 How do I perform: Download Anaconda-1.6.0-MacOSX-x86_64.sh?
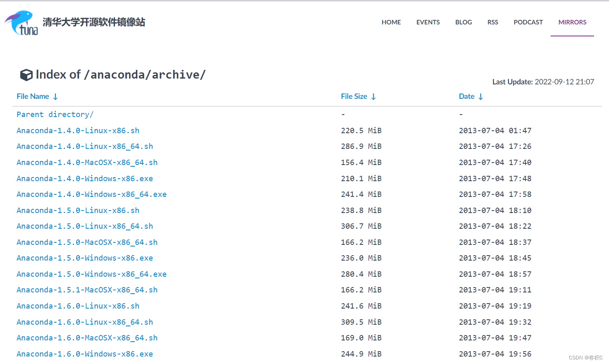pos(87,338)
